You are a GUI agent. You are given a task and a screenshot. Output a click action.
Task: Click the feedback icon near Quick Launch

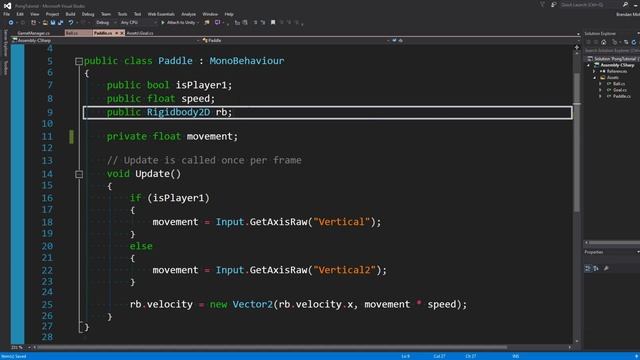[x=553, y=5]
